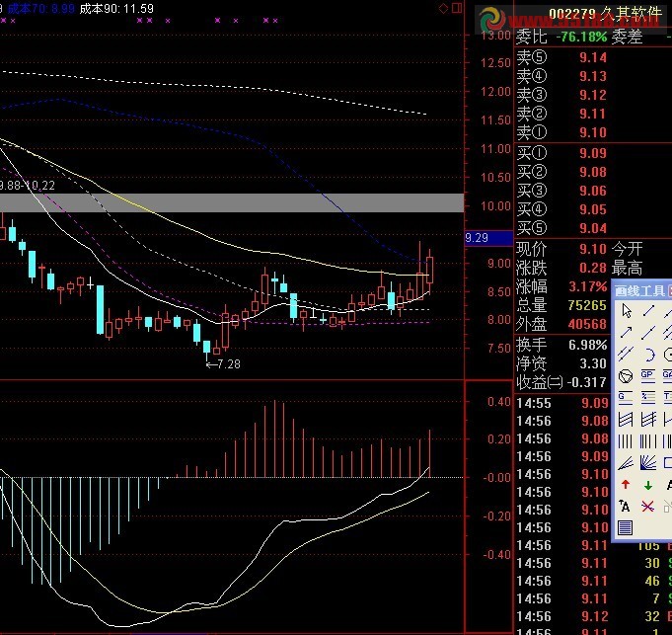Select the text annotation A tool
The image size is (672, 635).
[x=625, y=507]
